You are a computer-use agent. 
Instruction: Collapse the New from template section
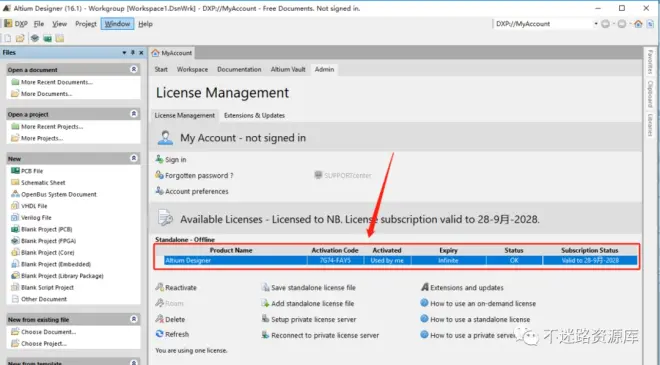tap(133, 362)
